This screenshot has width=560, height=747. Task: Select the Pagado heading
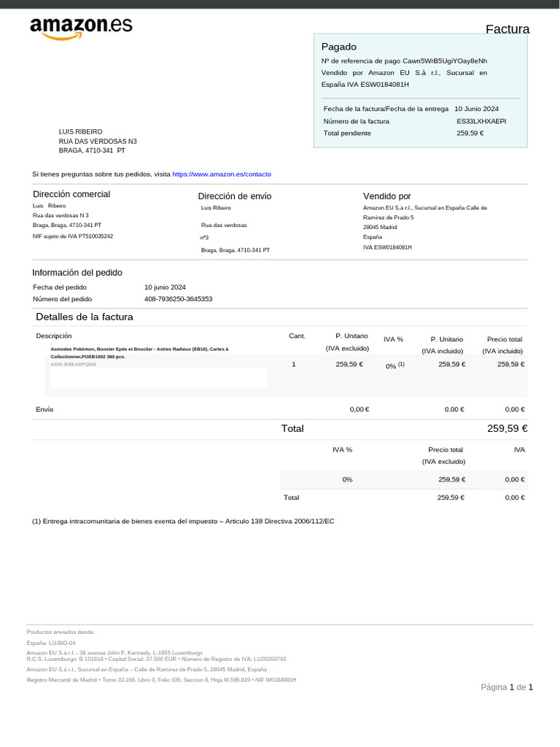coord(339,47)
